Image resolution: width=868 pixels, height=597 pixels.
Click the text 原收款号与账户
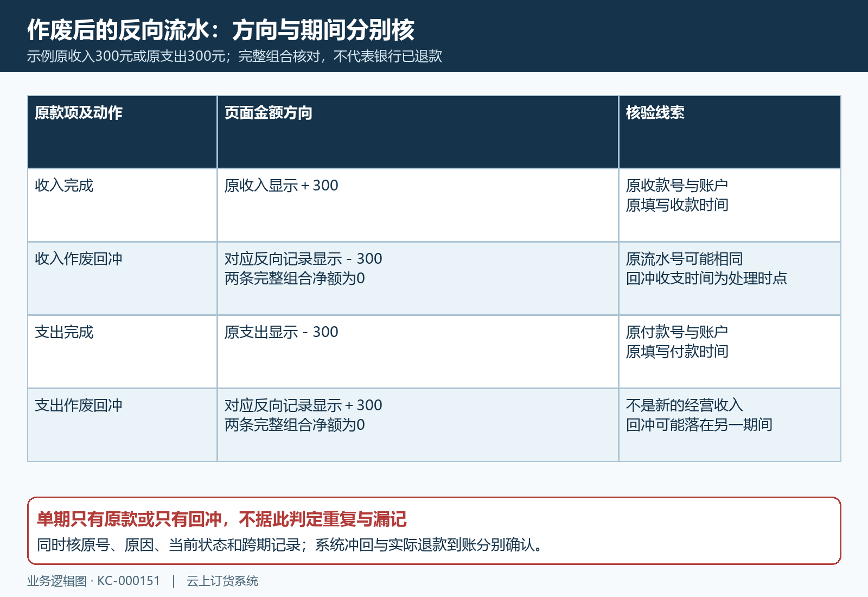coord(676,186)
